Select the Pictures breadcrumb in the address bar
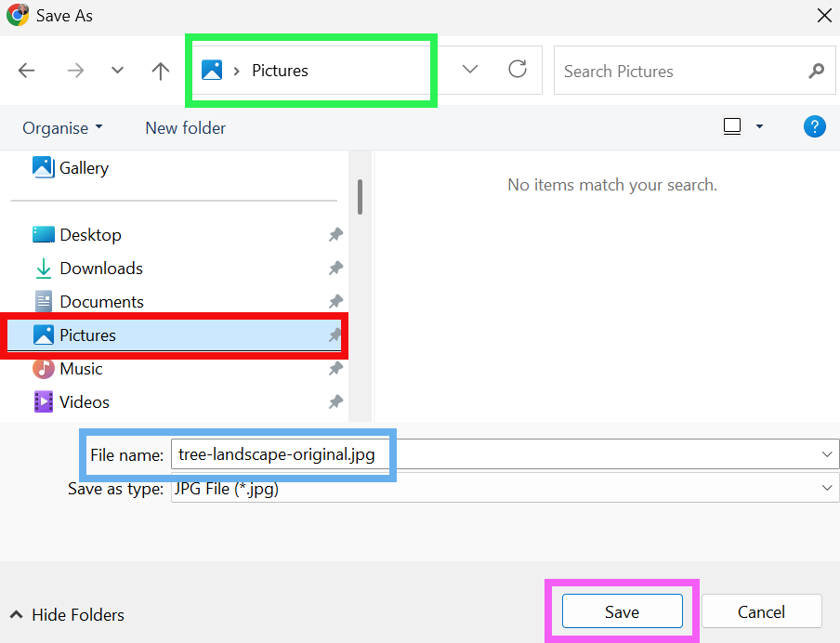This screenshot has width=840, height=643. pos(281,71)
